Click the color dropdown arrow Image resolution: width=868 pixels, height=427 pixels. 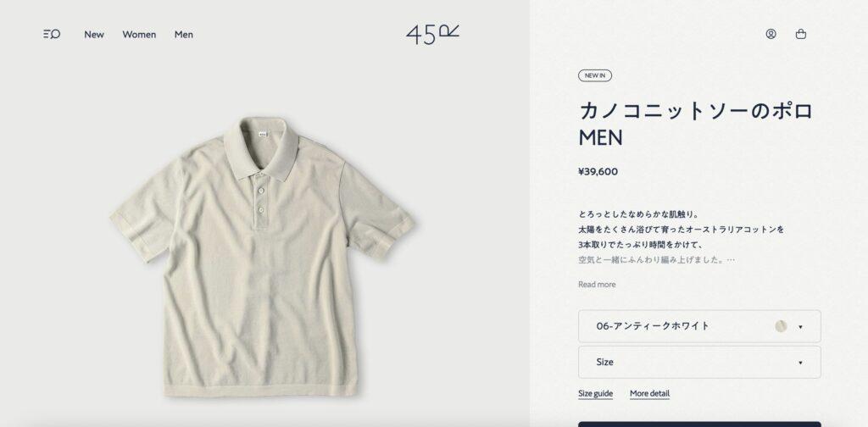coord(800,327)
